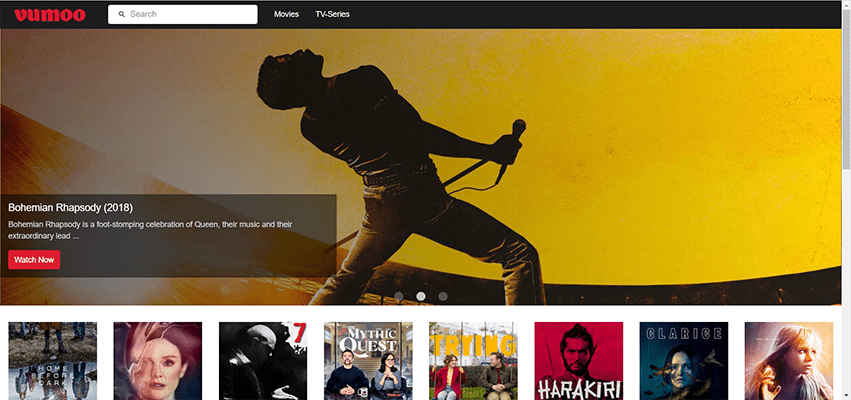Select the middle carousel slide dot
851x400 pixels.
421,296
